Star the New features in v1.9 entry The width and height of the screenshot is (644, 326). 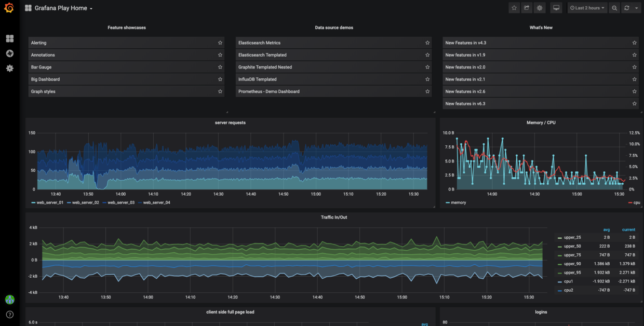[x=634, y=55]
